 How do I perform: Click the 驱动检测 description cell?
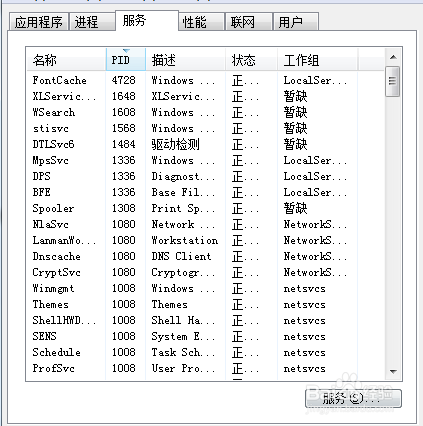tap(175, 144)
